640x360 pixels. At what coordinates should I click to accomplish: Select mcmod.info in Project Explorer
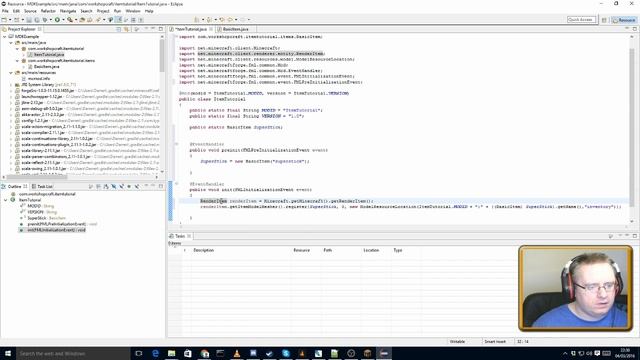[39, 78]
